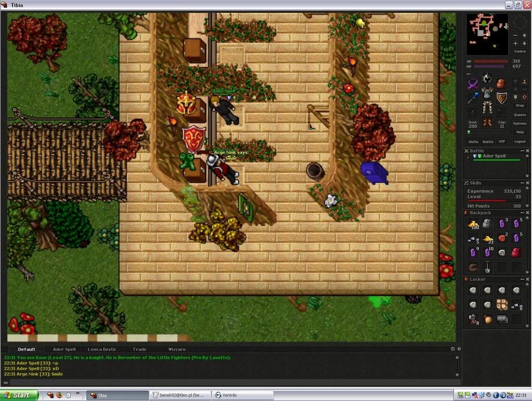The height and width of the screenshot is (401, 532).
Task: Click the 100 gold coins stack in Backpack
Action: [x=473, y=224]
